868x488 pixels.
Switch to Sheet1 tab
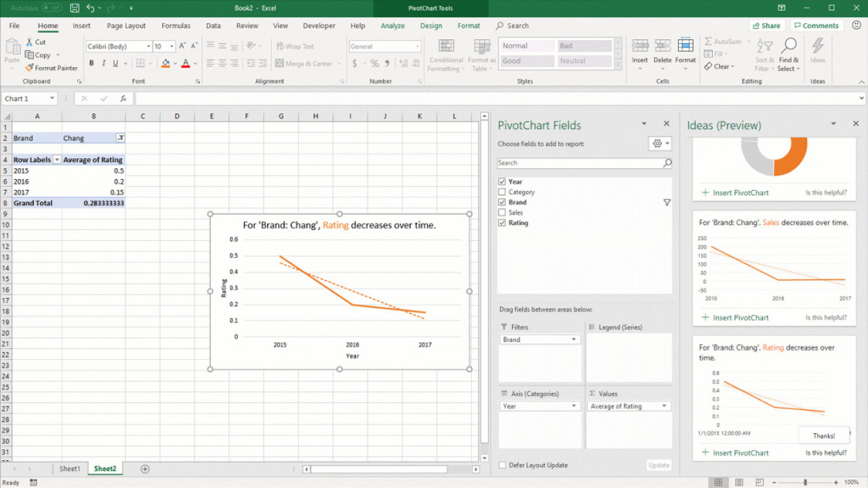(69, 468)
